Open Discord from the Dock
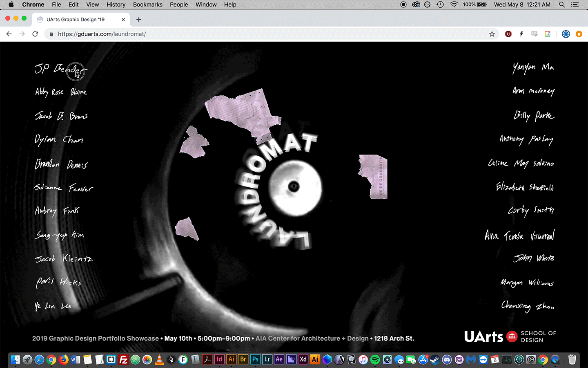Screen dimensions: 588x368 click(447, 359)
